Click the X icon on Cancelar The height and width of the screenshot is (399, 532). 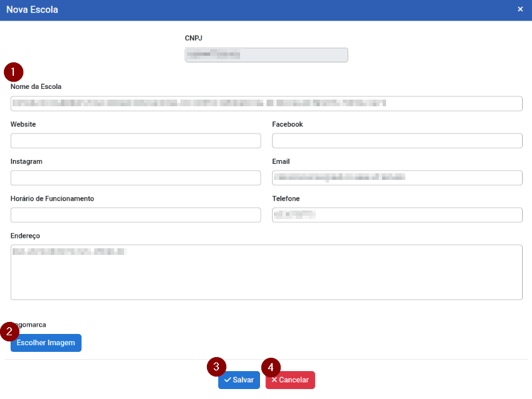274,380
